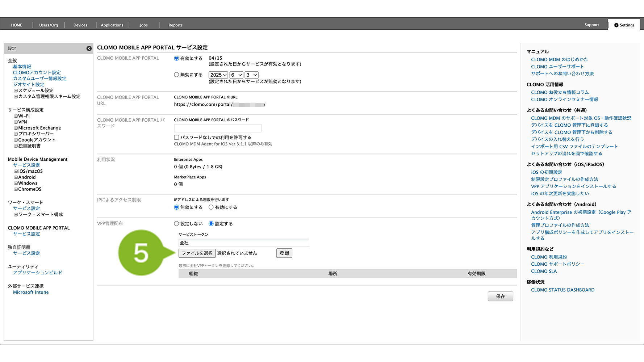644x362 pixels.
Task: Open カスタムユーザー情報設定 link
Action: (x=39, y=79)
